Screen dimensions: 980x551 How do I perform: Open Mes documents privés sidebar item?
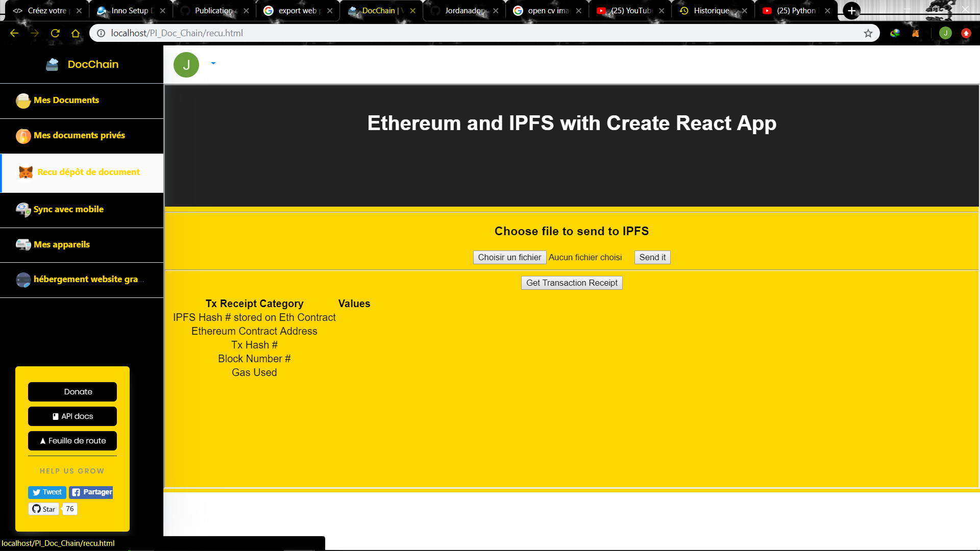click(x=79, y=136)
